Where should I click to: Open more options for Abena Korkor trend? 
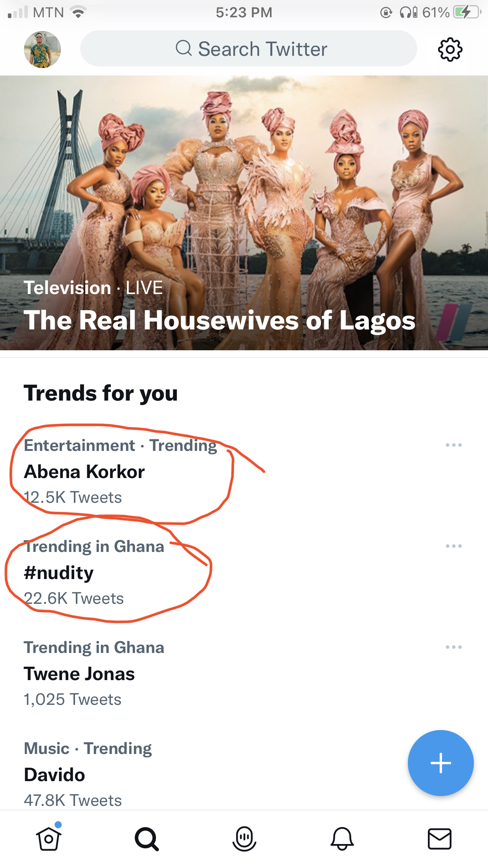click(453, 445)
